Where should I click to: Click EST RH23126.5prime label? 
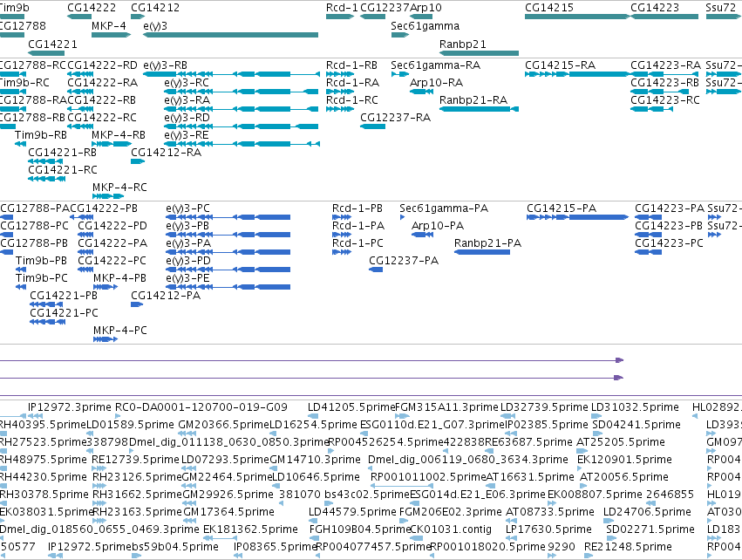click(137, 476)
